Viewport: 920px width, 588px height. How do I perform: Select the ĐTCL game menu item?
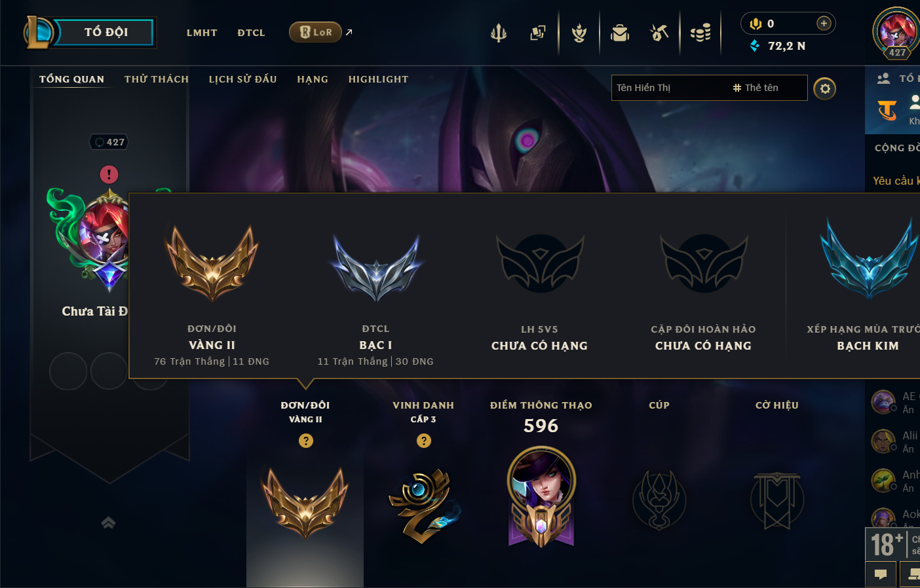tap(251, 33)
